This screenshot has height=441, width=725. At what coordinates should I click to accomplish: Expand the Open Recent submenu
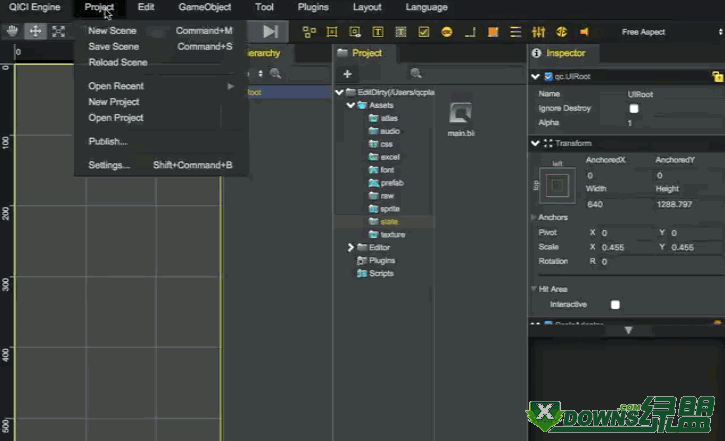160,86
